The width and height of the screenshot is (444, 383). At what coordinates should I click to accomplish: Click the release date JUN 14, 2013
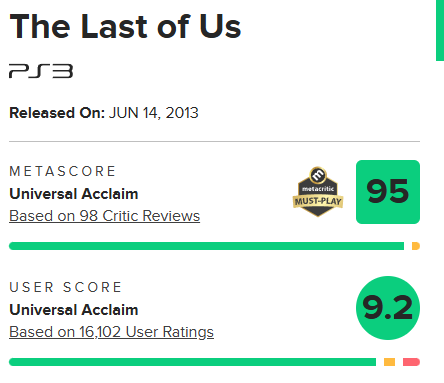(x=154, y=113)
